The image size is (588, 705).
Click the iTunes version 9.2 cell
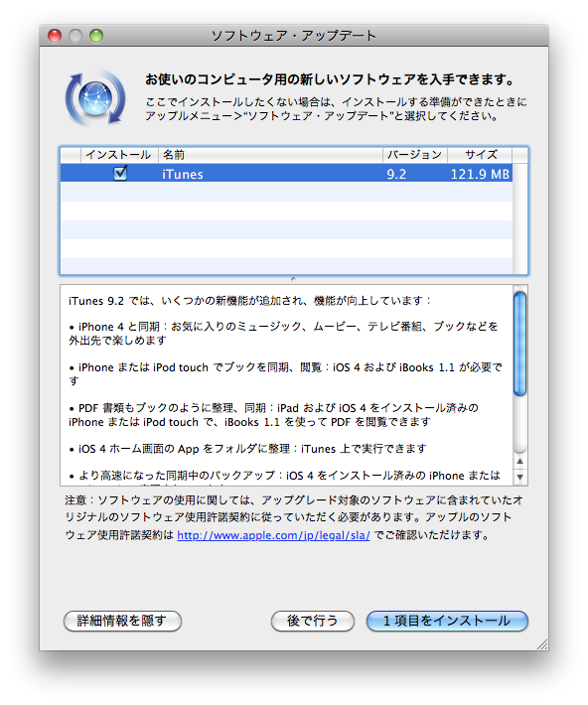(x=396, y=174)
